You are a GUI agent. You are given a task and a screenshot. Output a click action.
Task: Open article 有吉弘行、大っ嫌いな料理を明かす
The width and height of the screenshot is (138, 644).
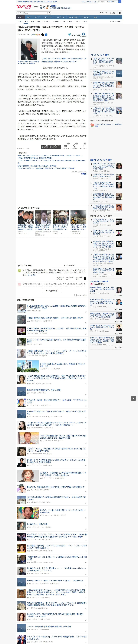click(63, 511)
